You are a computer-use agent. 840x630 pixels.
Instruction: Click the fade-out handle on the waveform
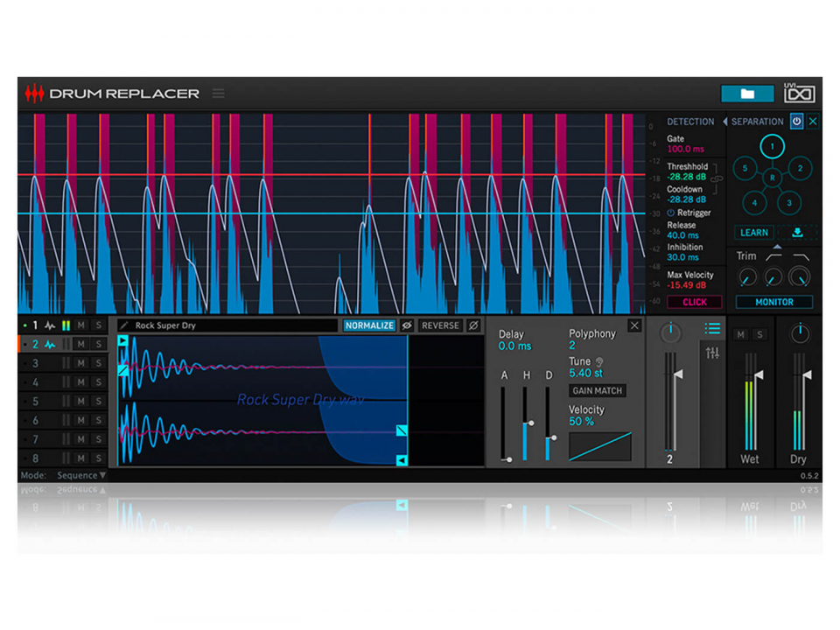coord(402,430)
